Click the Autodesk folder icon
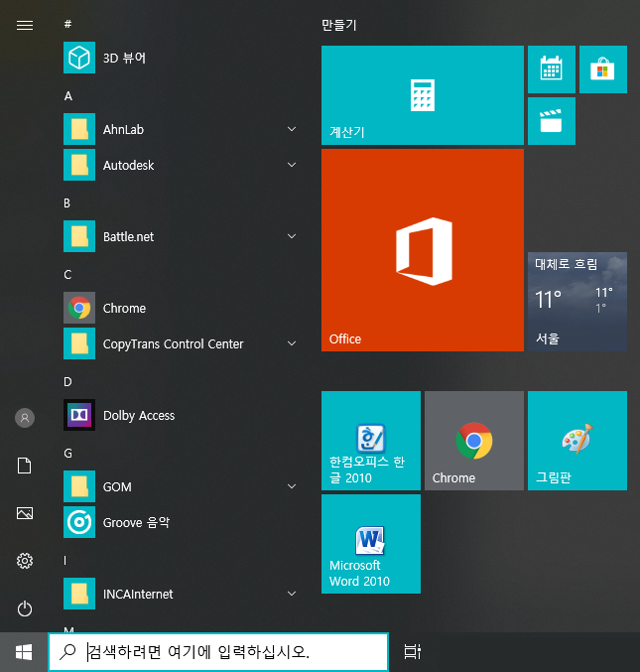 (x=79, y=165)
